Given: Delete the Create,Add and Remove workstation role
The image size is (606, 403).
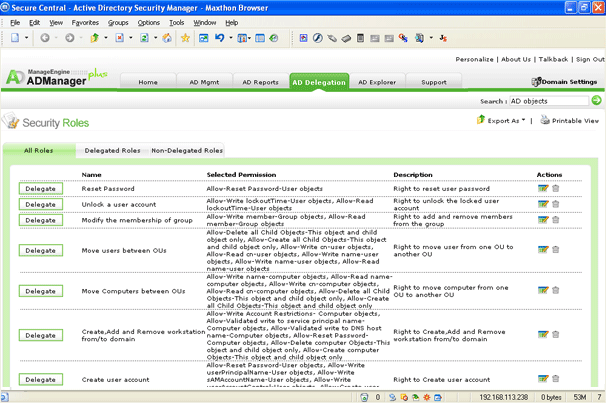Looking at the screenshot, I should pyautogui.click(x=556, y=335).
